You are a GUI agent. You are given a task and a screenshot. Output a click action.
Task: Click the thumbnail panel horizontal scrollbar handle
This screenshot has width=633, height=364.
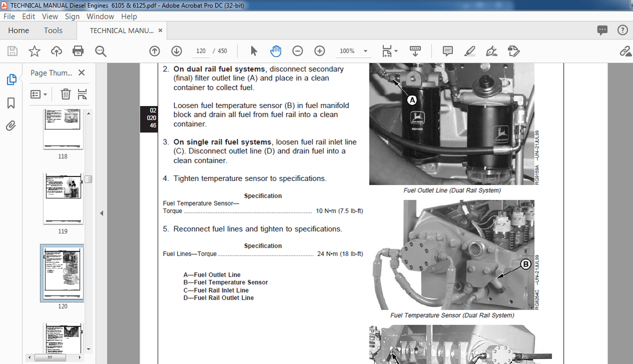pos(49,358)
